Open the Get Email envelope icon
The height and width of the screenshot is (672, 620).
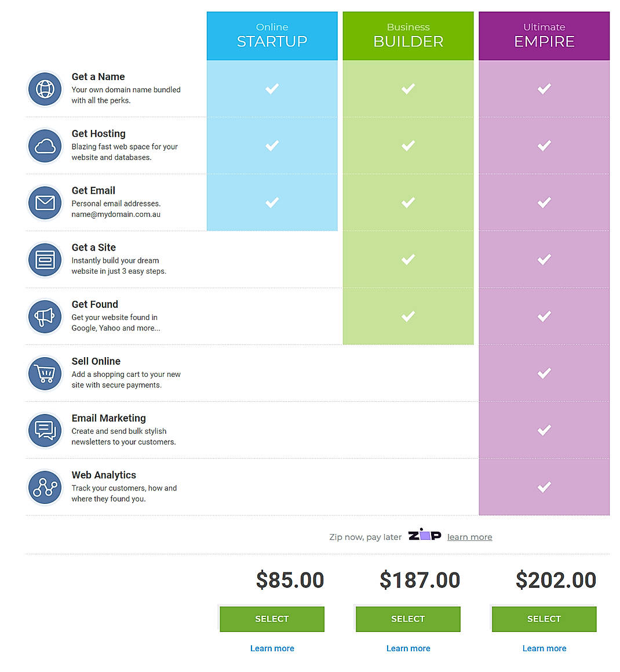point(45,202)
